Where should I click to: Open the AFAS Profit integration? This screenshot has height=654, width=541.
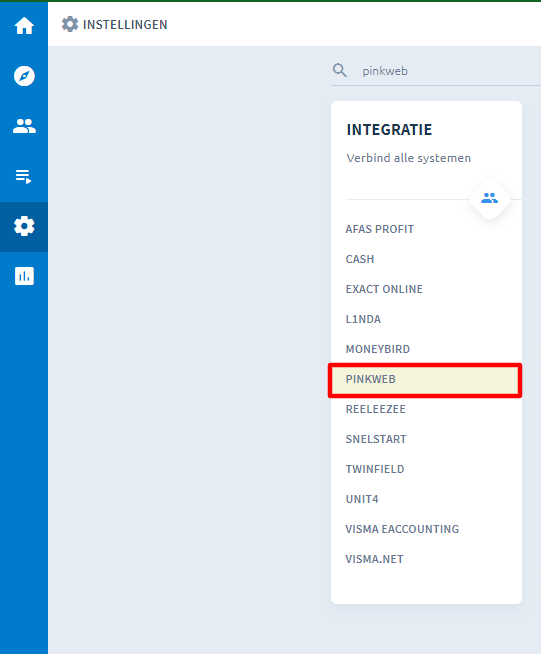click(x=380, y=229)
